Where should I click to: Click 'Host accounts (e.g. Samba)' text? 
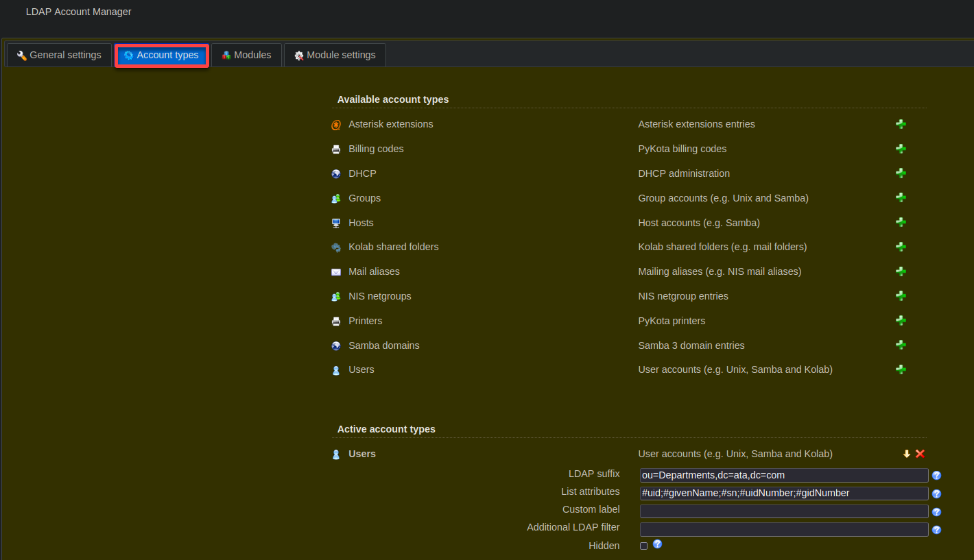[699, 223]
